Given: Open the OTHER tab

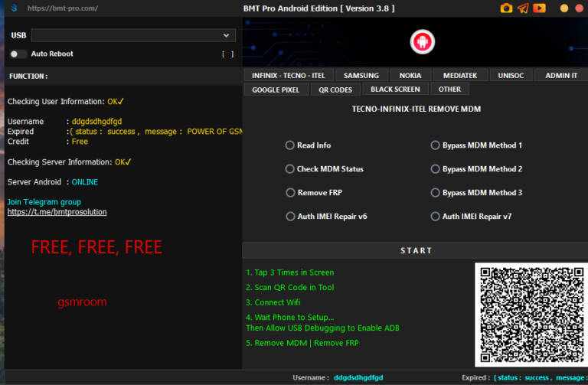Looking at the screenshot, I should coord(449,90).
